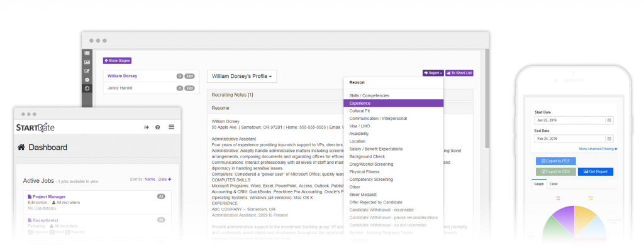Click the list icon atop dark sidebar

pos(87,53)
